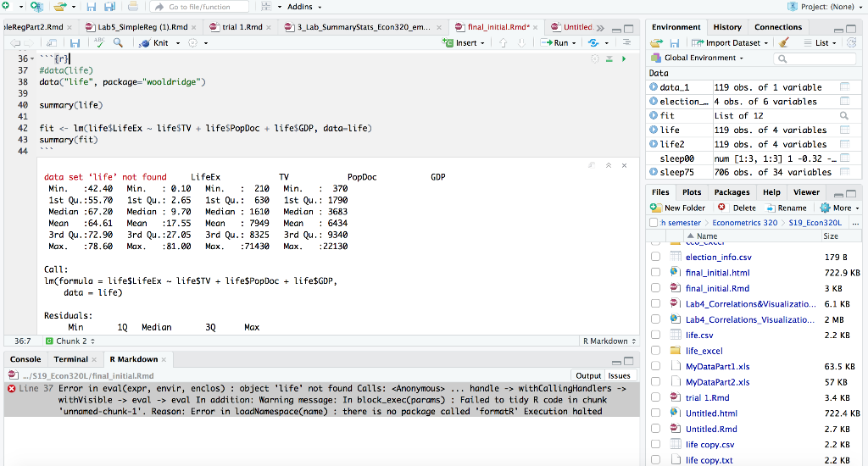
Task: Open document settings gear in editor toolbar
Action: [192, 42]
